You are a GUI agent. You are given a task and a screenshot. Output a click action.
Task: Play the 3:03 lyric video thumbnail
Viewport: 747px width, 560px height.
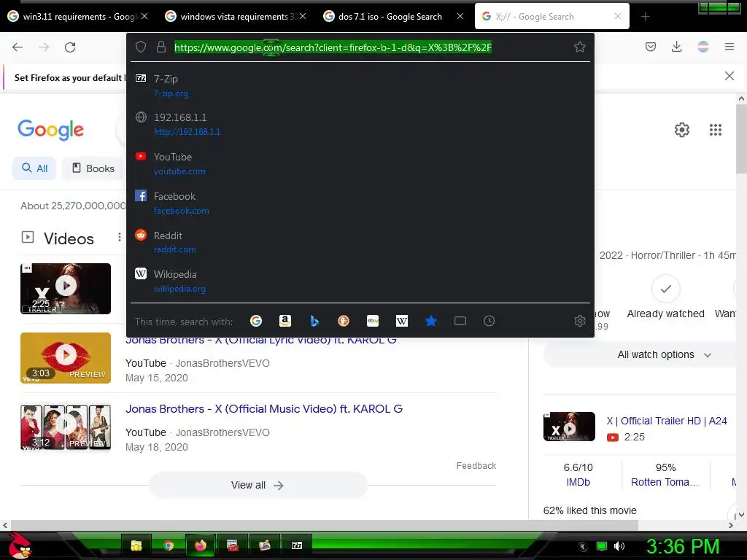(66, 358)
